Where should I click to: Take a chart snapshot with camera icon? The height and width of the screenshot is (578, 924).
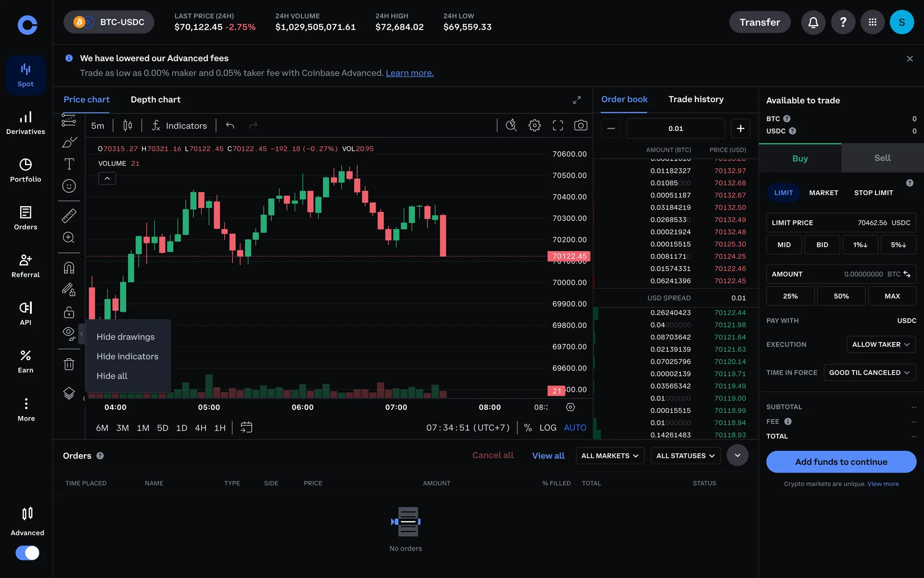580,126
